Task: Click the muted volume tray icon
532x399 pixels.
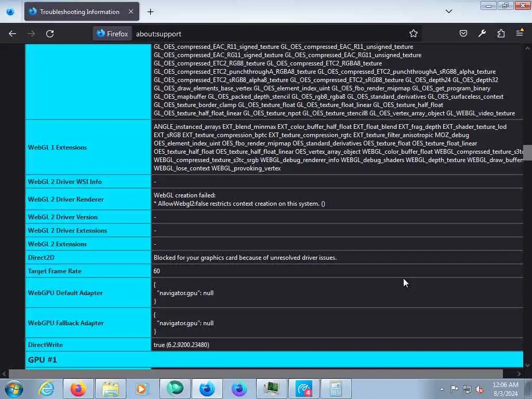Action: [480, 389]
